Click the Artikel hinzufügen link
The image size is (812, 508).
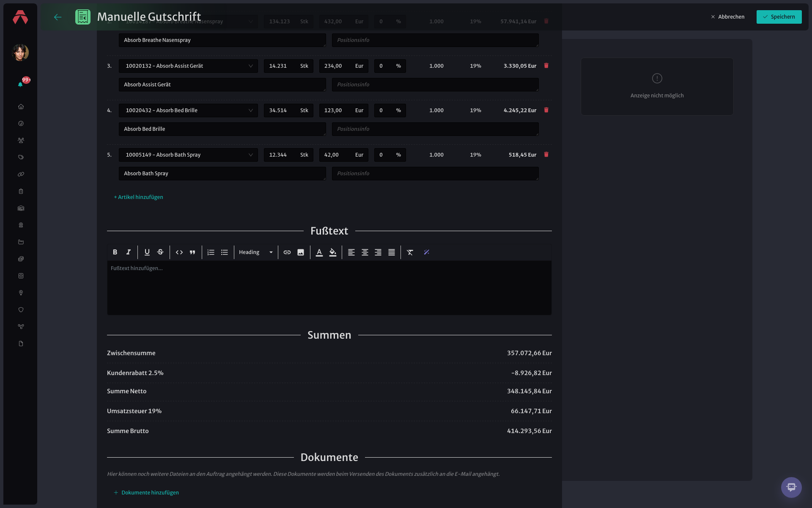click(x=138, y=197)
